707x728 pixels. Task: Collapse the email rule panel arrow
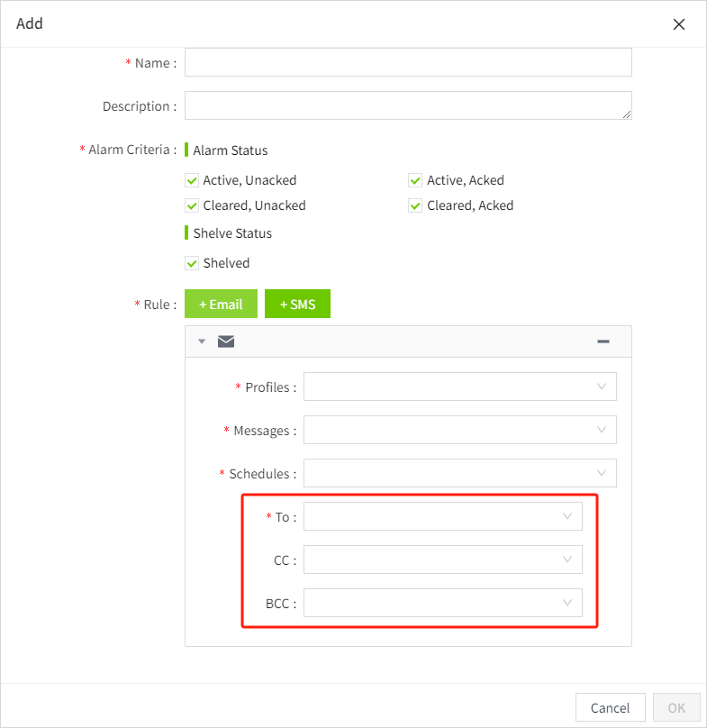click(x=202, y=341)
